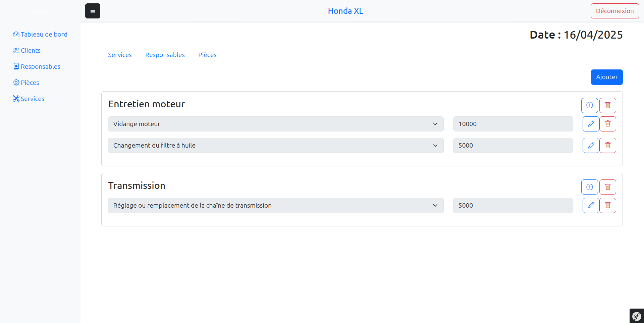Open the Réglage ou remplacement de la chaîne dropdown
The height and width of the screenshot is (323, 644).
pos(276,205)
